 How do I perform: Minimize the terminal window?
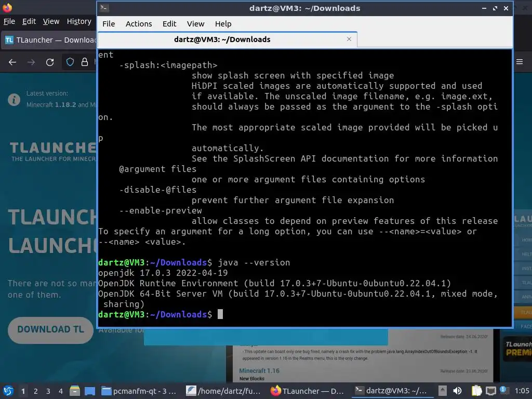[x=484, y=8]
